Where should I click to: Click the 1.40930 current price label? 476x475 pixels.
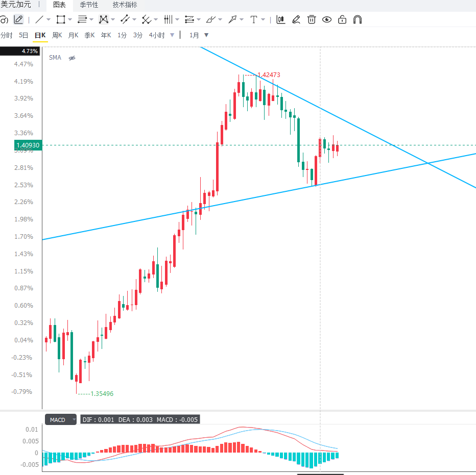click(x=28, y=145)
